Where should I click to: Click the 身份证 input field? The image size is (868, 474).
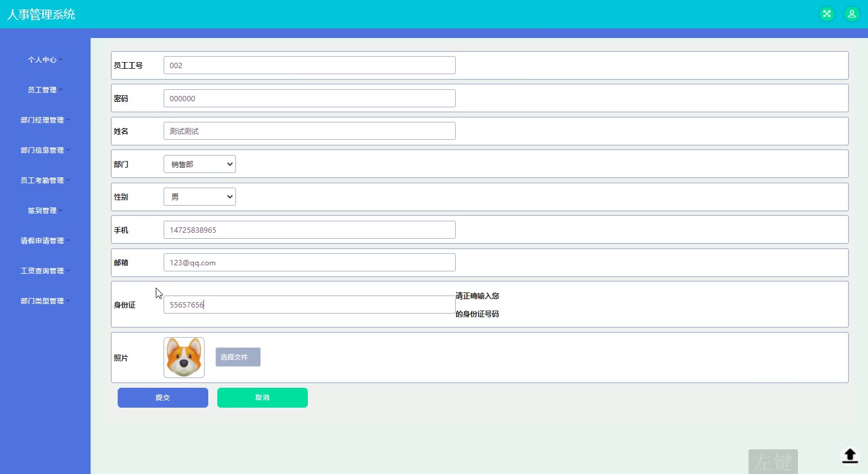310,305
